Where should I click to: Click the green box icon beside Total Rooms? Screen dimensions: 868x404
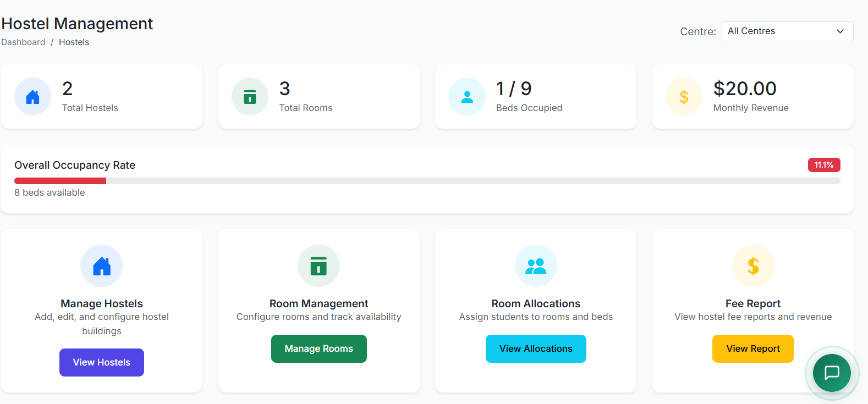click(x=250, y=97)
